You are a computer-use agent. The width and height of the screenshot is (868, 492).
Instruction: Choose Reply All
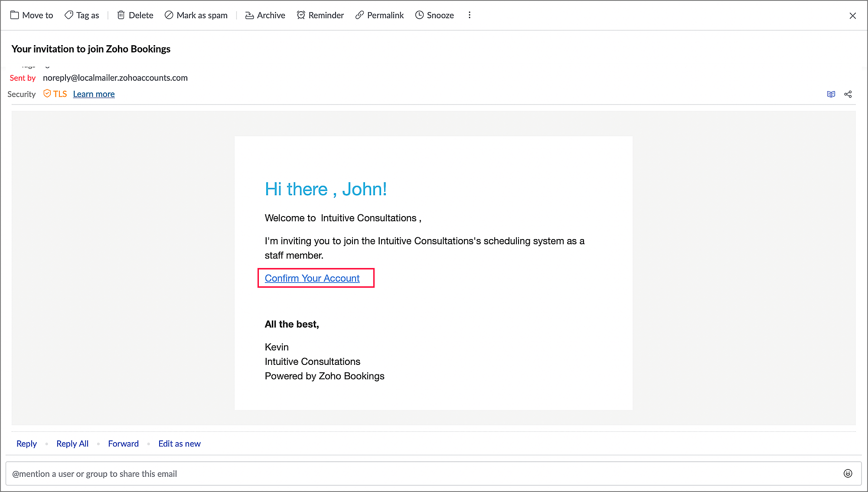tap(72, 443)
